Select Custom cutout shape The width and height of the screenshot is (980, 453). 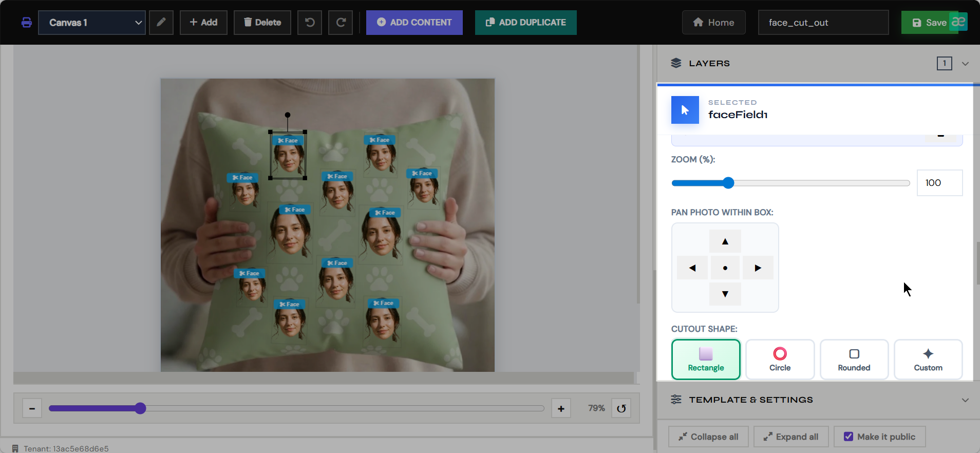point(928,360)
